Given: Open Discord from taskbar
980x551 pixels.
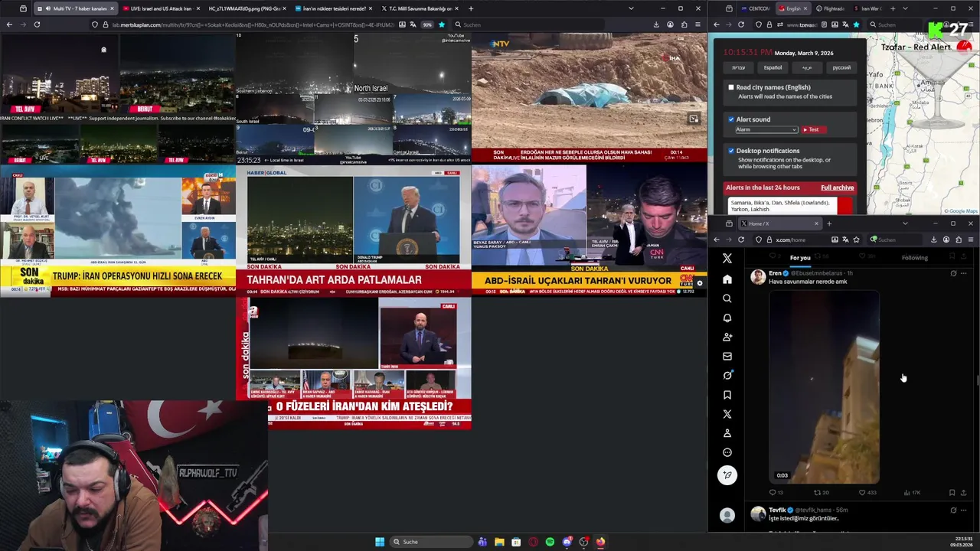Looking at the screenshot, I should 567,542.
